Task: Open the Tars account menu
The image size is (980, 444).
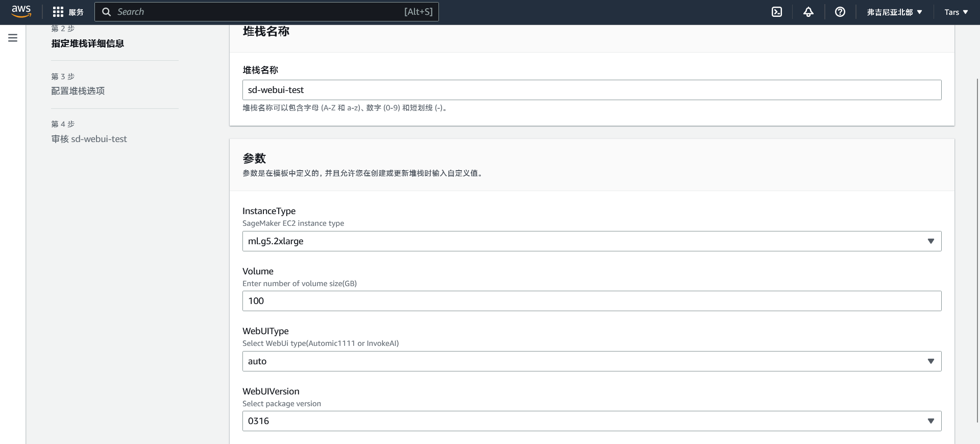Action: [955, 12]
